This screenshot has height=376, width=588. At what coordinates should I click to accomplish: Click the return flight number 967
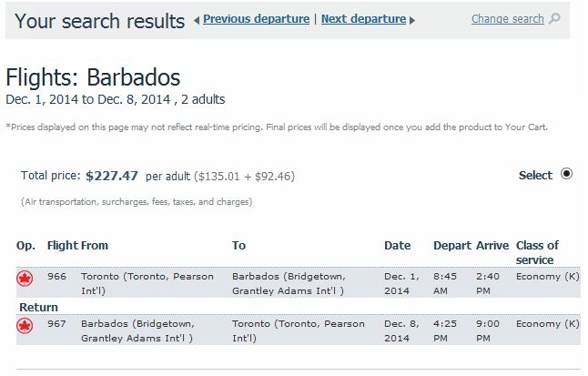[x=56, y=324]
